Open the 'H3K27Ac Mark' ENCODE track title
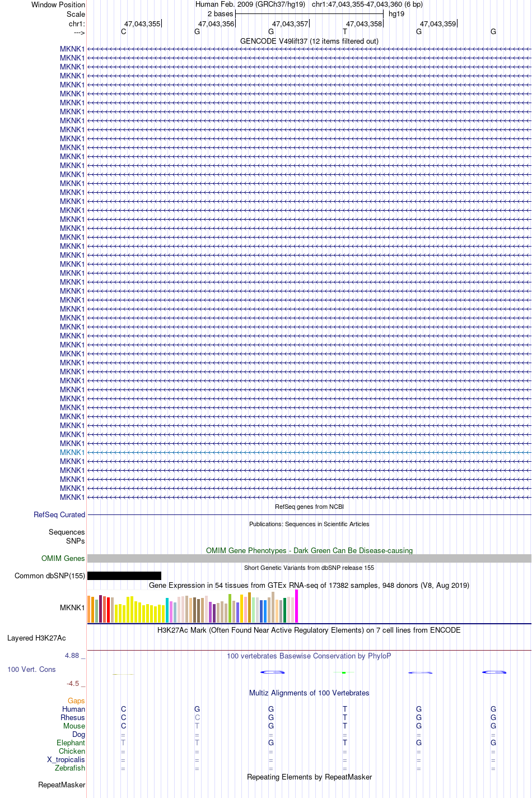Viewport: 532px width, 798px height. pos(309,630)
